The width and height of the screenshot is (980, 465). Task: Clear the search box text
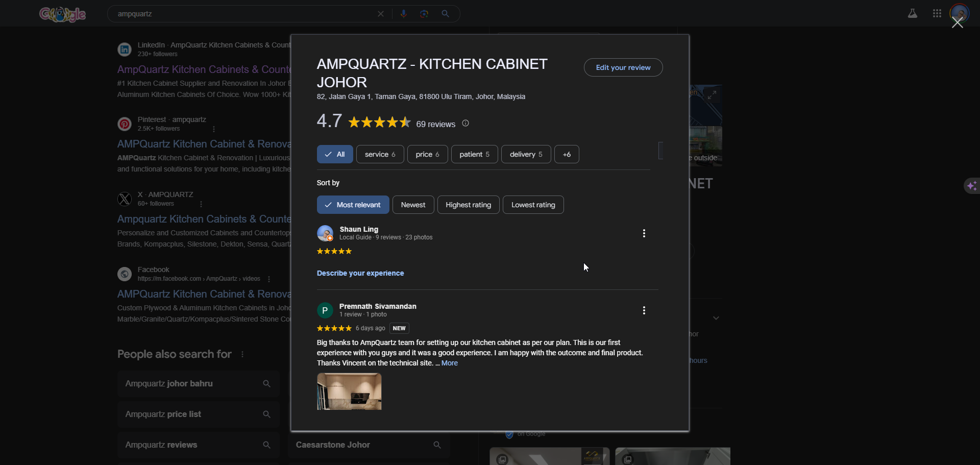(x=381, y=14)
